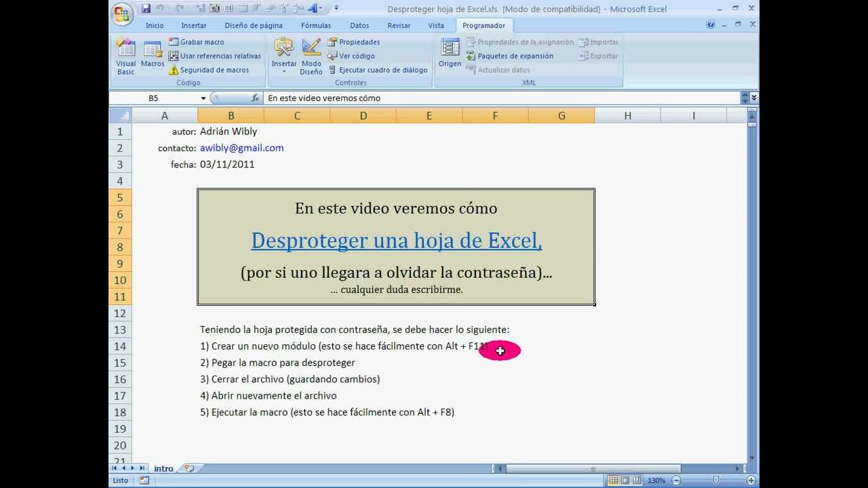Click the Save icon in quick access toolbar
Image resolution: width=868 pixels, height=488 pixels.
coord(146,9)
